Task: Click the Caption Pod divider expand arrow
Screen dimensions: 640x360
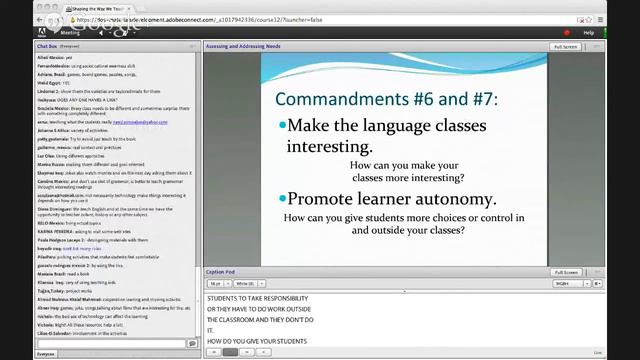Action: pyautogui.click(x=404, y=291)
